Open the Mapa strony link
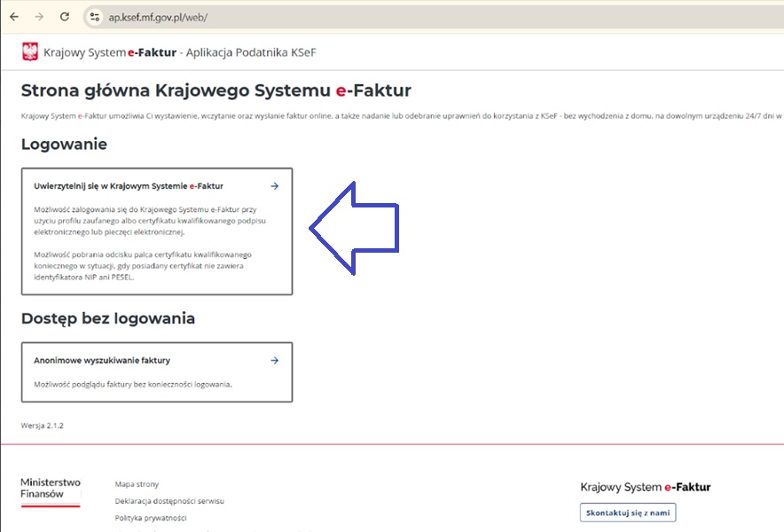The image size is (784, 532). point(137,484)
